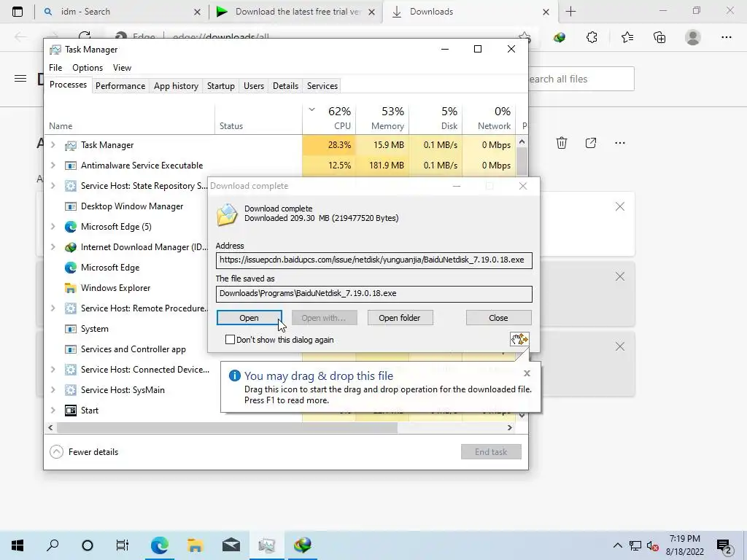
Task: Click the file saved as path field
Action: tap(374, 293)
